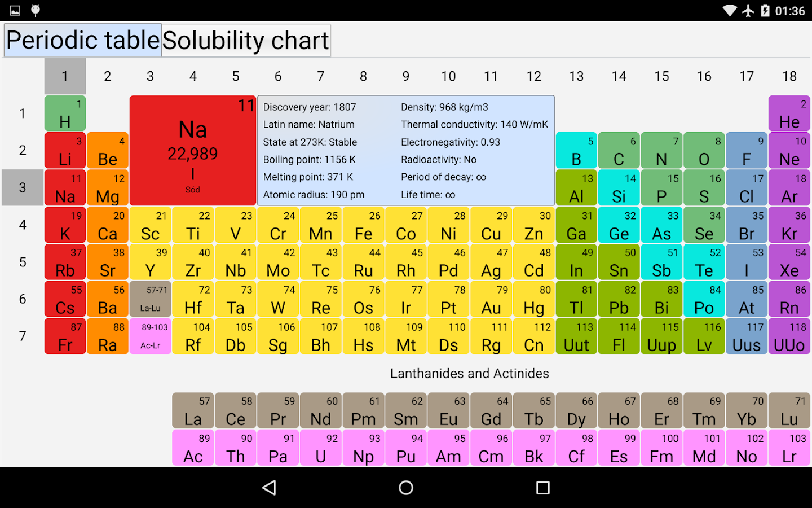Select the Hydrogen element tile
Image resolution: width=812 pixels, height=508 pixels.
coord(64,113)
